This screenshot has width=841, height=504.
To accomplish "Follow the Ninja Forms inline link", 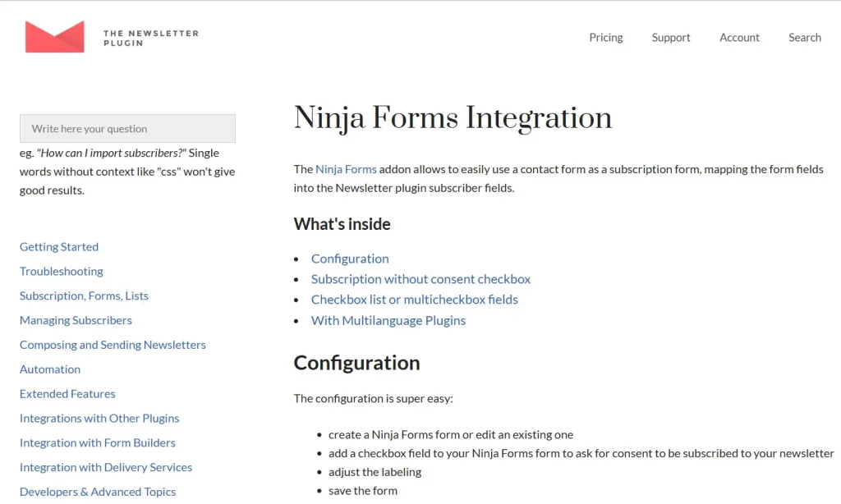I will pos(346,169).
